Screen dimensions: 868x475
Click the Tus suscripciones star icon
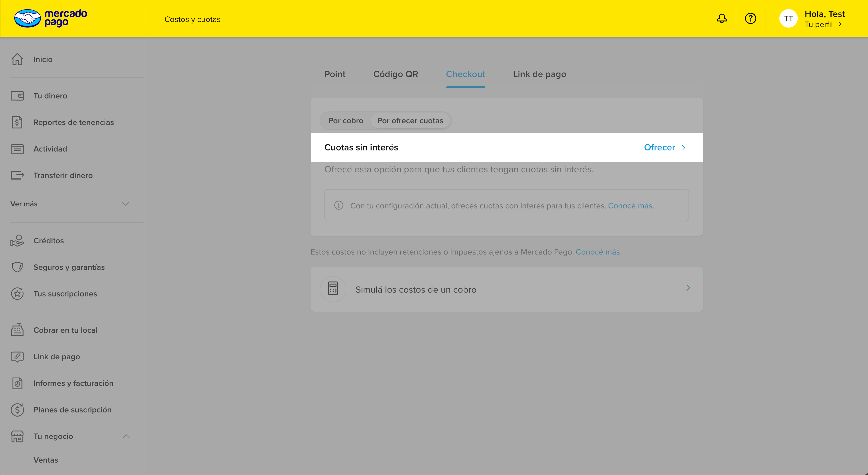[x=17, y=294]
